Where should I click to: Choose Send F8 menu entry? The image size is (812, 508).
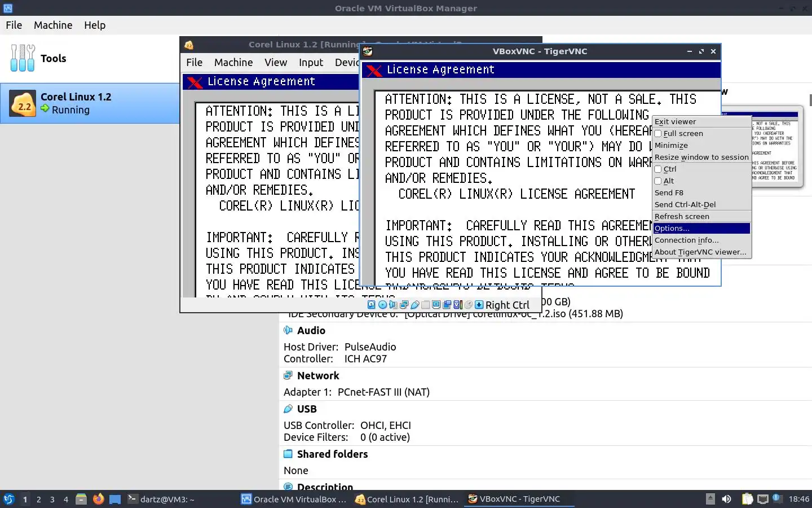(x=701, y=192)
